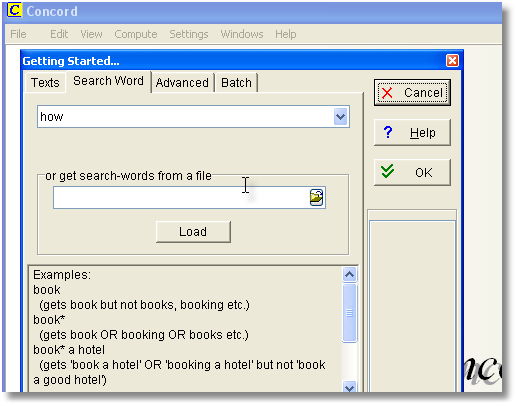Switch to the Advanced tab
This screenshot has height=406, width=516.
point(182,82)
